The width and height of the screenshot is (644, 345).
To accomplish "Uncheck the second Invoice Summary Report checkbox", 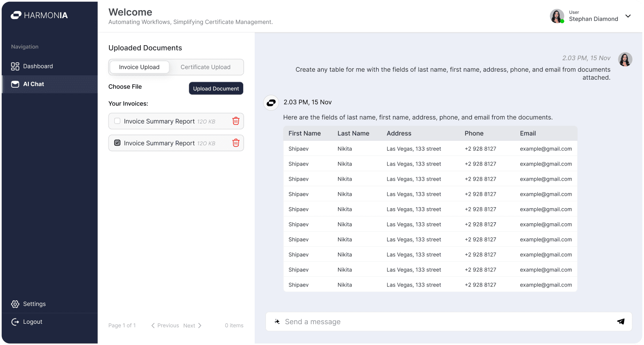I will (117, 143).
